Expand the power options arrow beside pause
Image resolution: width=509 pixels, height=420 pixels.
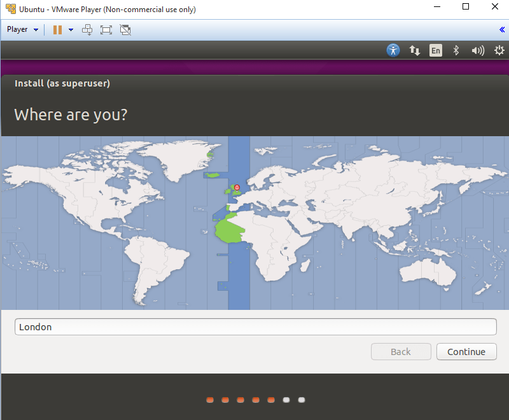(x=71, y=29)
